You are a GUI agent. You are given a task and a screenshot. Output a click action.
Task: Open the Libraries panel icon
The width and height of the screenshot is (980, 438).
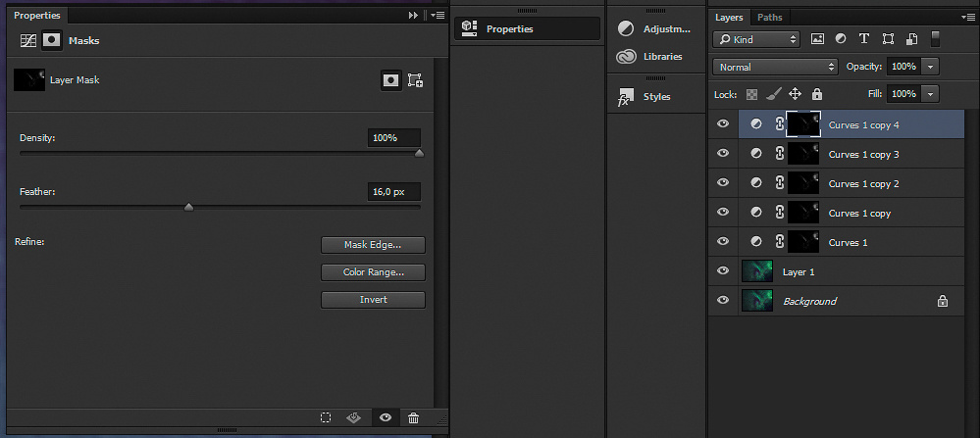point(626,57)
